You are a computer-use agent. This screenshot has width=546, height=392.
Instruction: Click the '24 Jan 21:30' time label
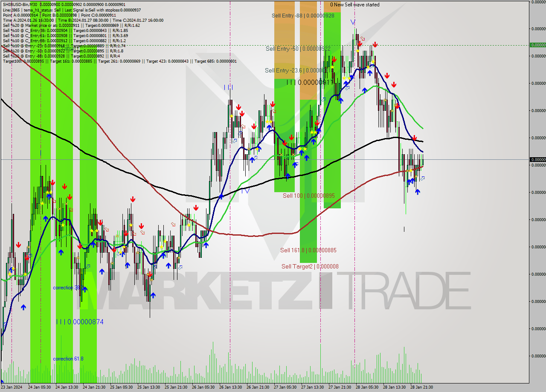(x=94, y=387)
